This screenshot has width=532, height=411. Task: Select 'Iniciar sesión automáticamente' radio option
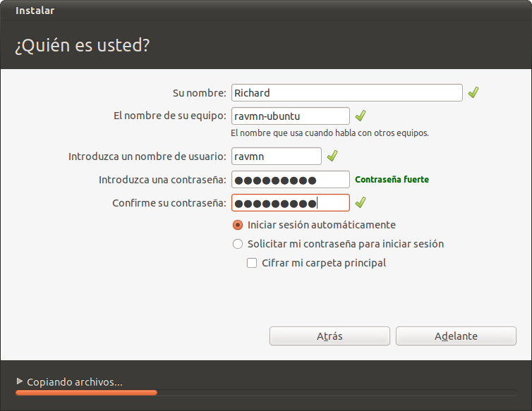pos(238,225)
